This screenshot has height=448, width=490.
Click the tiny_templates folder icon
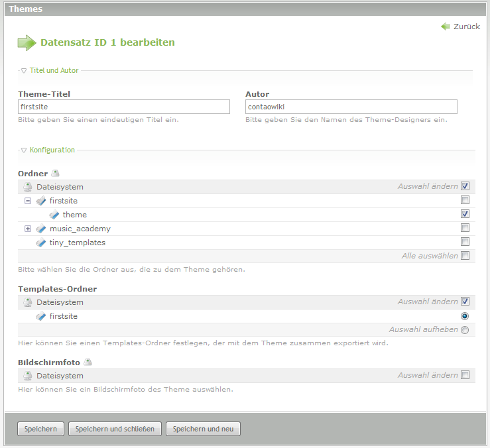[41, 243]
